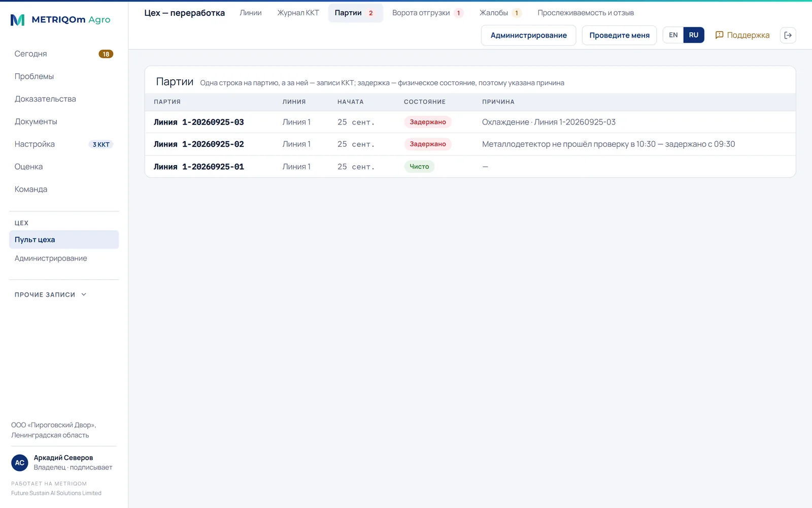812x508 pixels.
Task: Open the Журнал ККТ tab
Action: [x=298, y=13]
